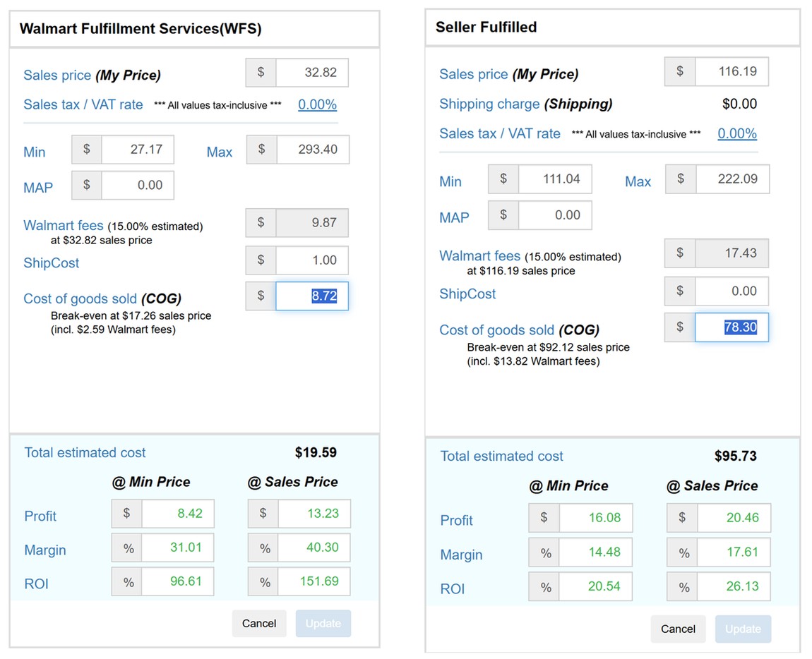Click the WFS Total estimated cost $19.59

[x=316, y=452]
